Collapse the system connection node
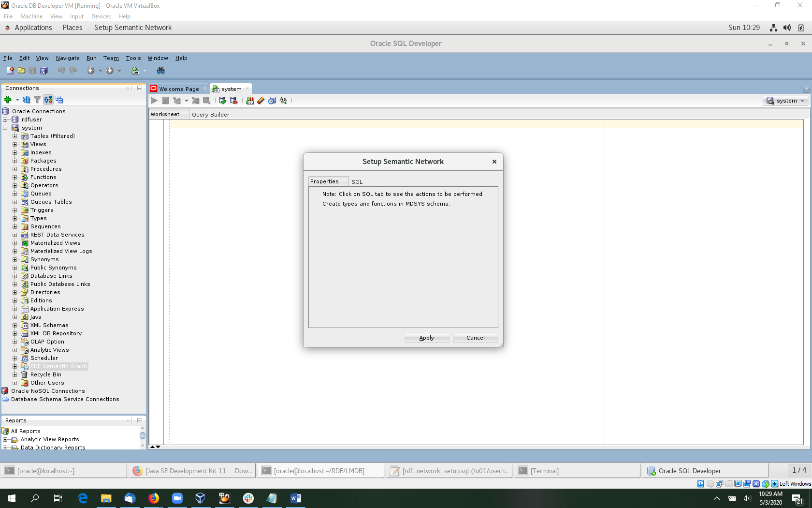Screen dimensions: 812x508 [5, 128]
